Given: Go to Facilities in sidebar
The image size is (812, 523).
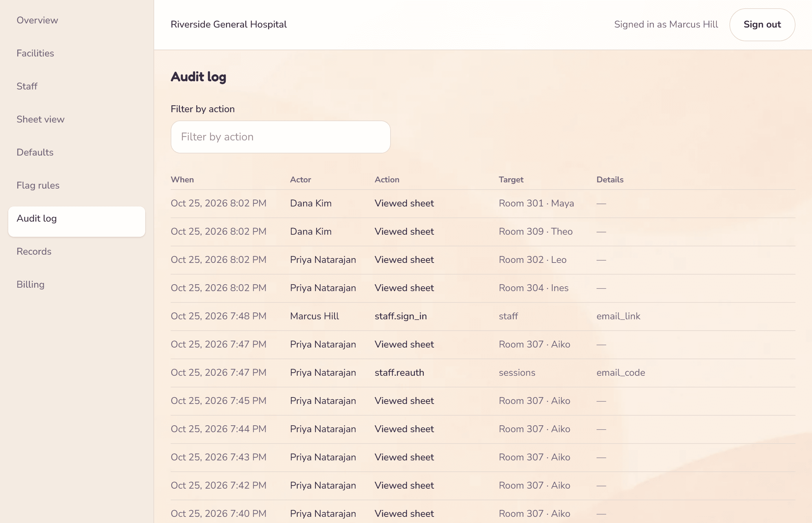Looking at the screenshot, I should [x=35, y=53].
